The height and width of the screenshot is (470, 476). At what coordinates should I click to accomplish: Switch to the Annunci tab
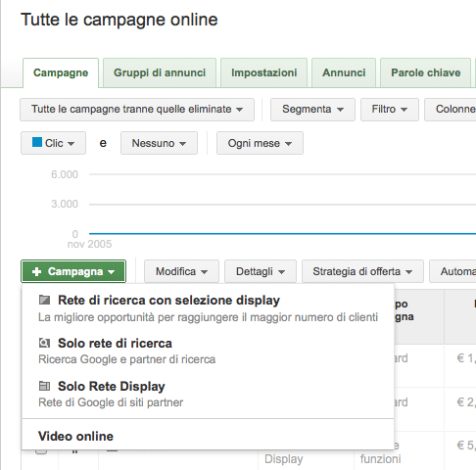coord(344,72)
